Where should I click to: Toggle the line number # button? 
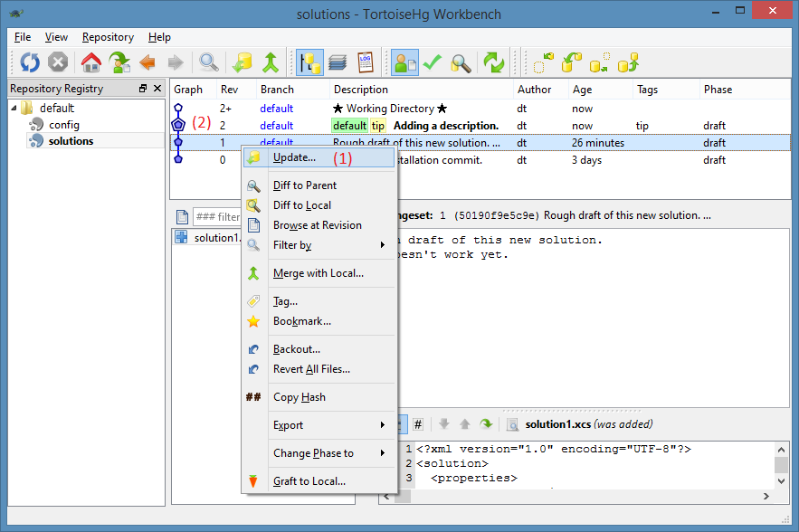click(418, 424)
